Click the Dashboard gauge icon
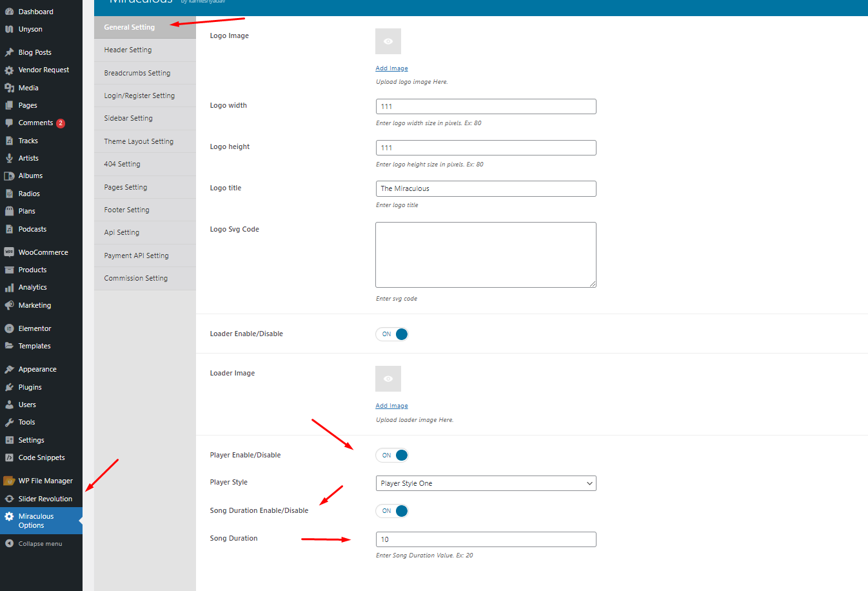This screenshot has height=591, width=868. point(9,12)
